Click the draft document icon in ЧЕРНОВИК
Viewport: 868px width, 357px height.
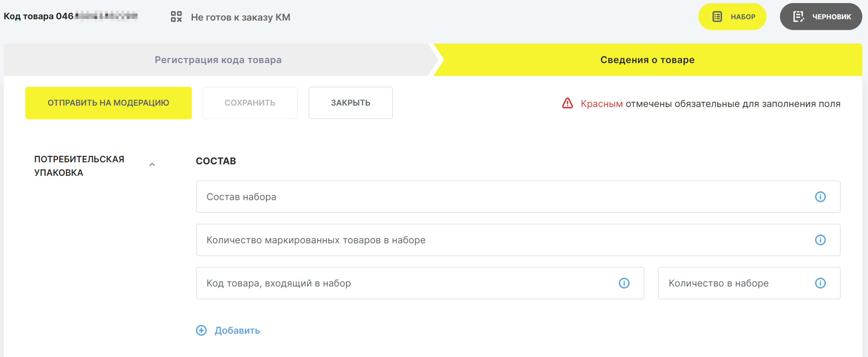pos(798,17)
